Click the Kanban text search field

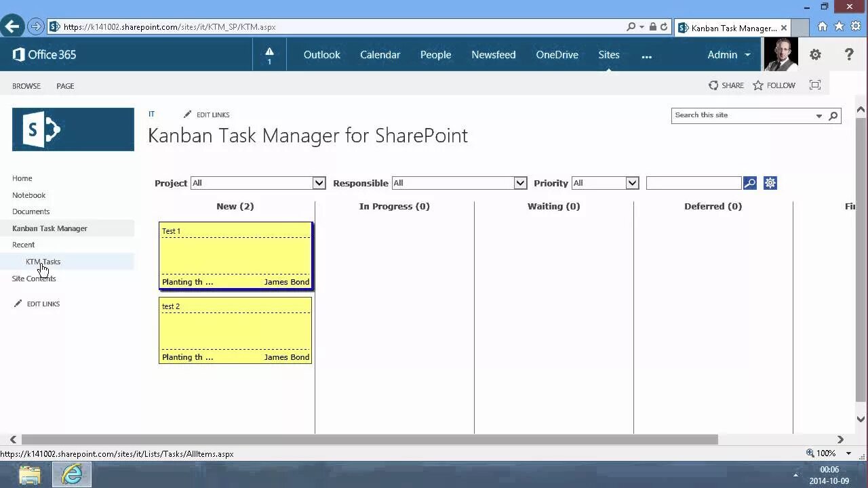pos(694,183)
